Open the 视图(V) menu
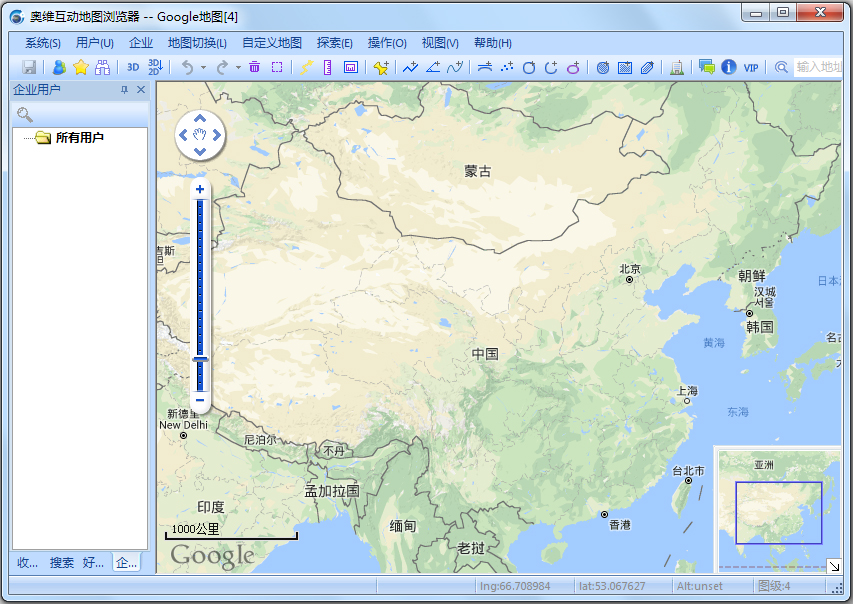 pos(440,43)
